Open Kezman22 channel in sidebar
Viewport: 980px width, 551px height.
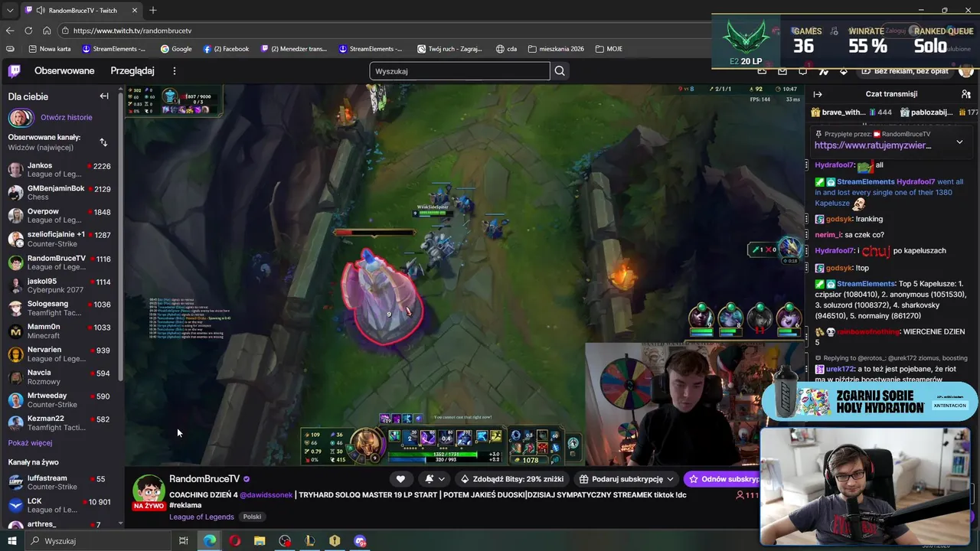pyautogui.click(x=60, y=423)
